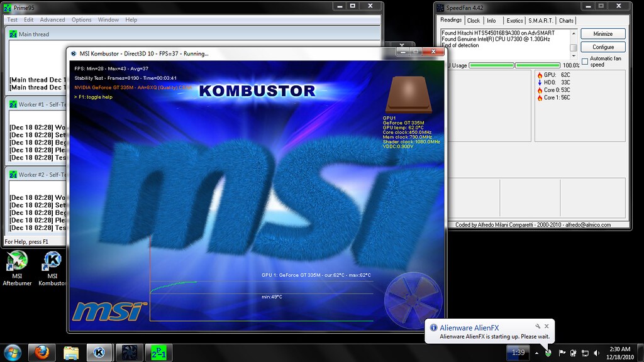Click the Worker #2 - Self-Test window title
644x362 pixels.
click(x=42, y=175)
